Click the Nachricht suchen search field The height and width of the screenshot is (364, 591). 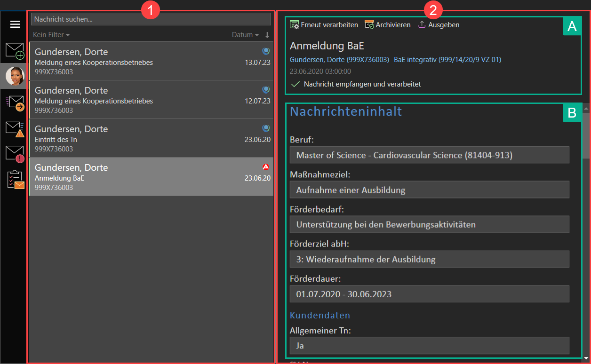151,19
